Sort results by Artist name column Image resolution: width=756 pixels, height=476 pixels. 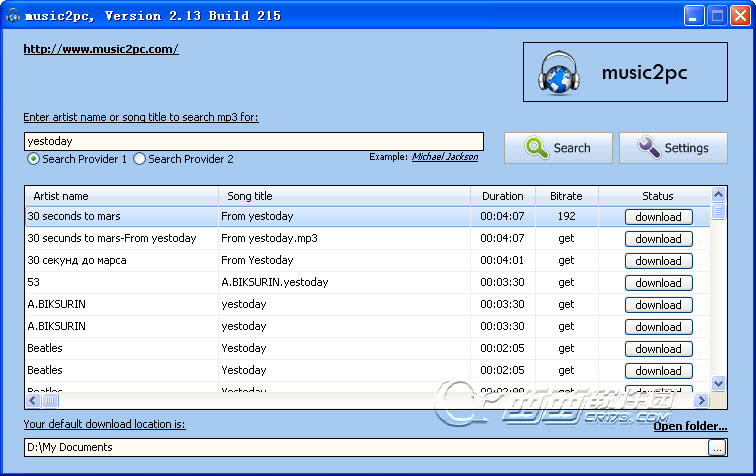pos(121,196)
